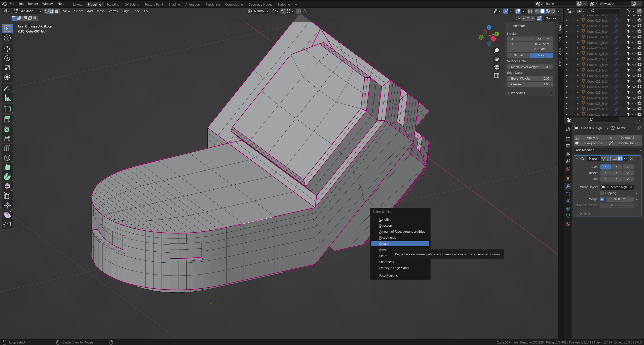Switch to face select mode
Image resolution: width=644 pixels, height=345 pixels.
coord(57,11)
